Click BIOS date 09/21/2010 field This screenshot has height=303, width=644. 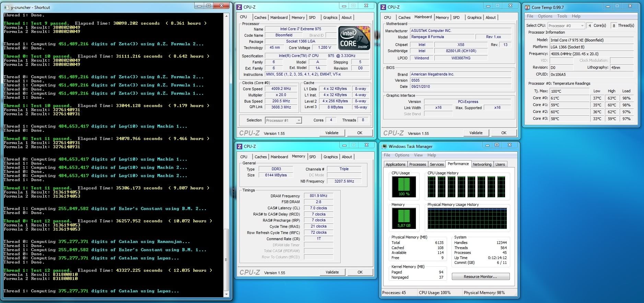click(461, 86)
